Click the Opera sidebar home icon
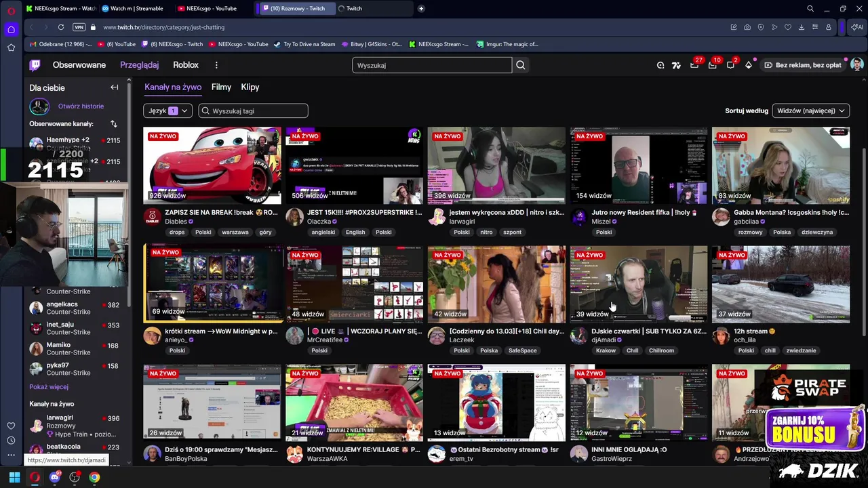The width and height of the screenshot is (868, 488). (x=11, y=29)
